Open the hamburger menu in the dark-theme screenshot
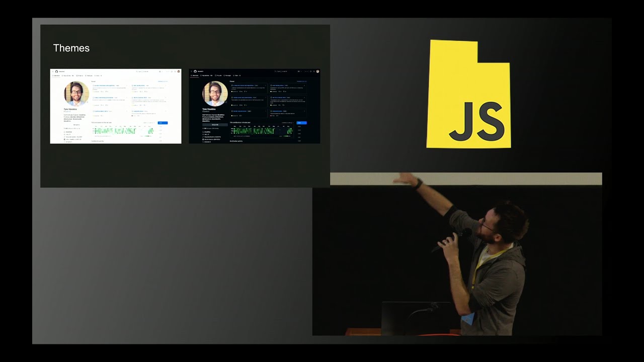Image resolution: width=644 pixels, height=362 pixels. pos(191,71)
